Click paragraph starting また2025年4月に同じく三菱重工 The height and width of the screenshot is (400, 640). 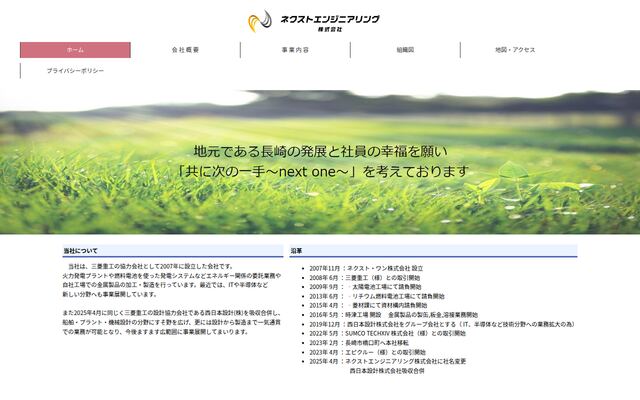coord(171,322)
